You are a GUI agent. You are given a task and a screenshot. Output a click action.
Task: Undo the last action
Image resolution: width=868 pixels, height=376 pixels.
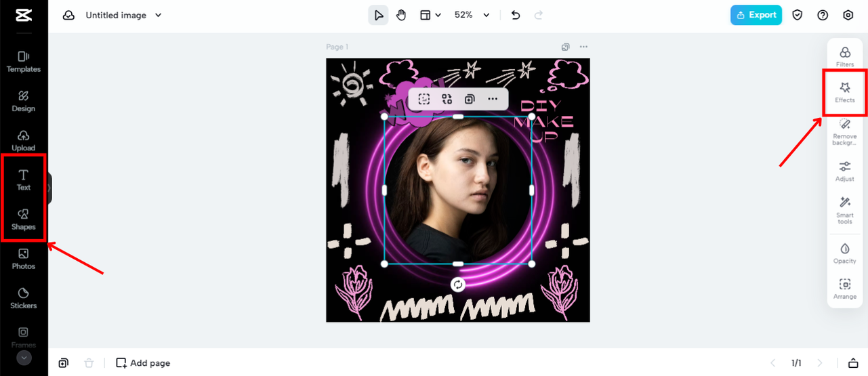point(516,15)
